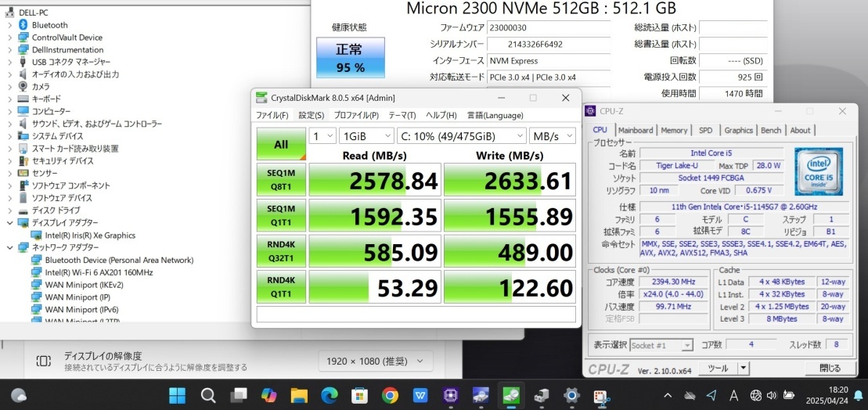
Task: Switch to CrystalDiskInfo taskbar icon
Action: (x=481, y=396)
